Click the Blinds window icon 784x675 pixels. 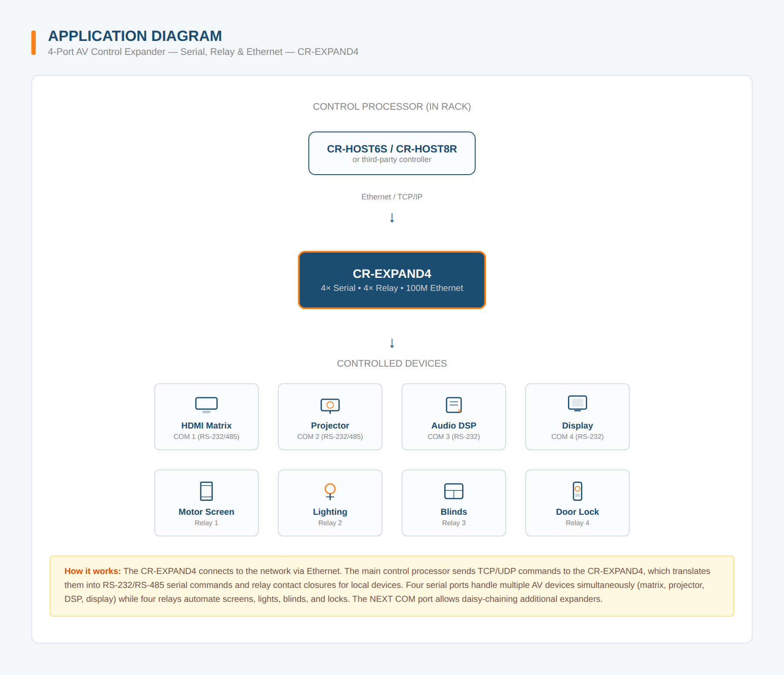pos(453,491)
